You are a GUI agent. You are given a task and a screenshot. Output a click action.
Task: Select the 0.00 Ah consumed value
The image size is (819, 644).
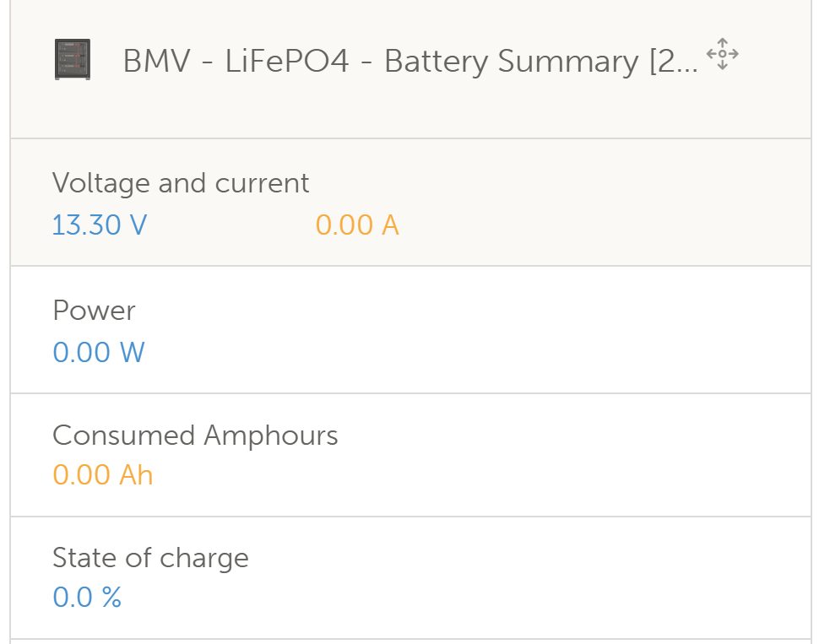pos(103,475)
